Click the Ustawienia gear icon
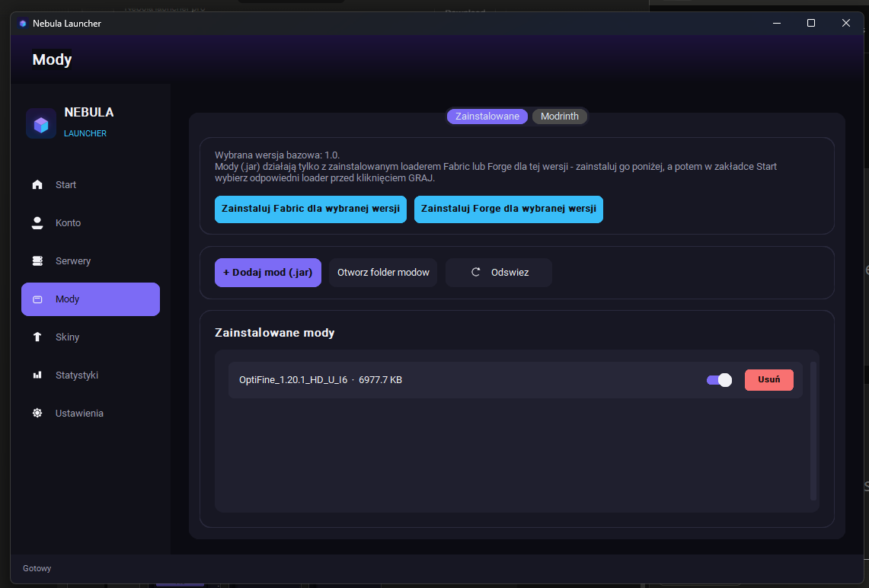 (37, 413)
